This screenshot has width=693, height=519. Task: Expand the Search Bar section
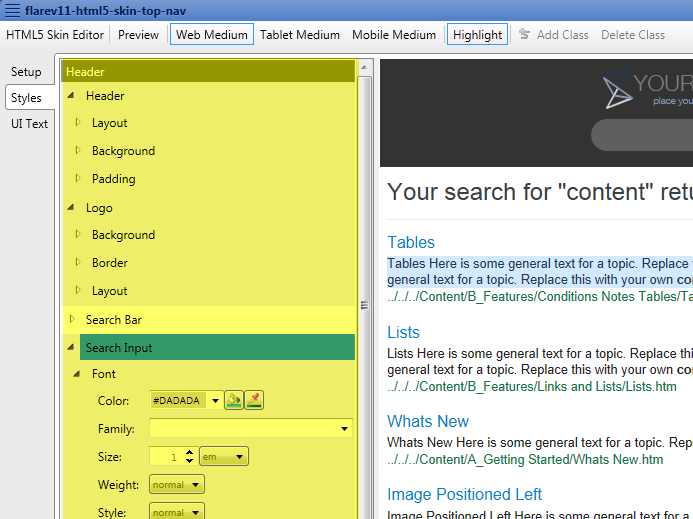click(x=72, y=319)
